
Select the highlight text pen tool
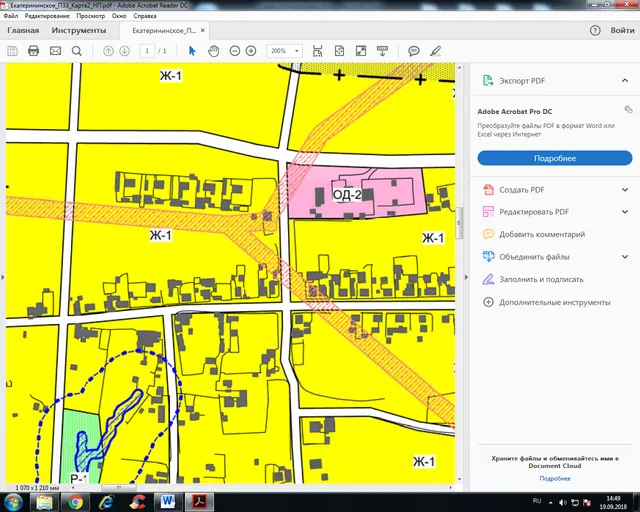click(x=436, y=51)
